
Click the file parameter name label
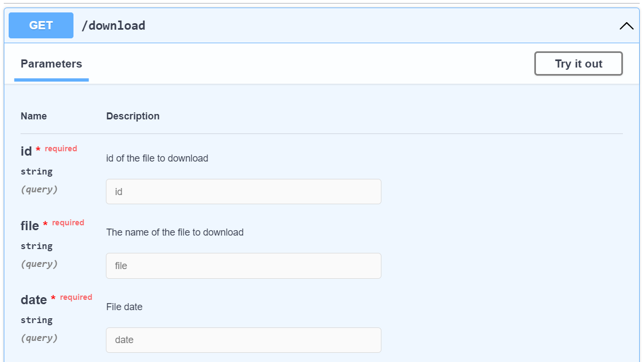point(30,226)
